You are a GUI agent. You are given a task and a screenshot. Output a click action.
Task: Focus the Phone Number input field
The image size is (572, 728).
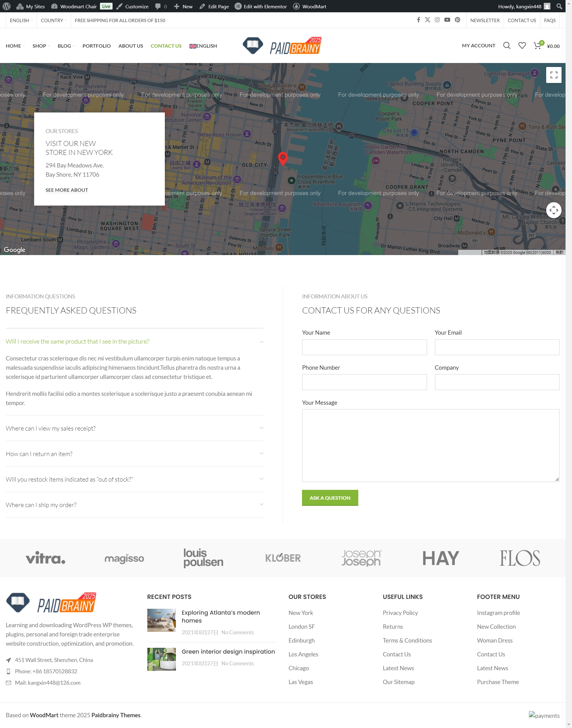pyautogui.click(x=364, y=382)
